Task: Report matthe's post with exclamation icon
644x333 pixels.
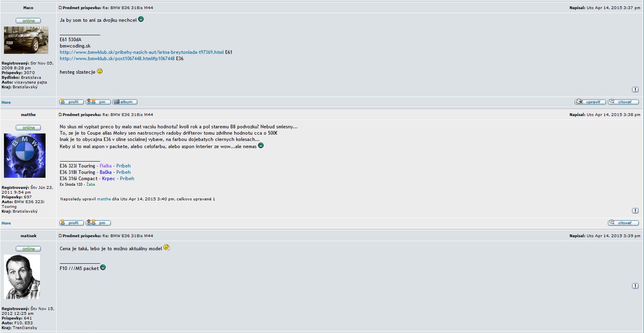Action: pyautogui.click(x=635, y=211)
